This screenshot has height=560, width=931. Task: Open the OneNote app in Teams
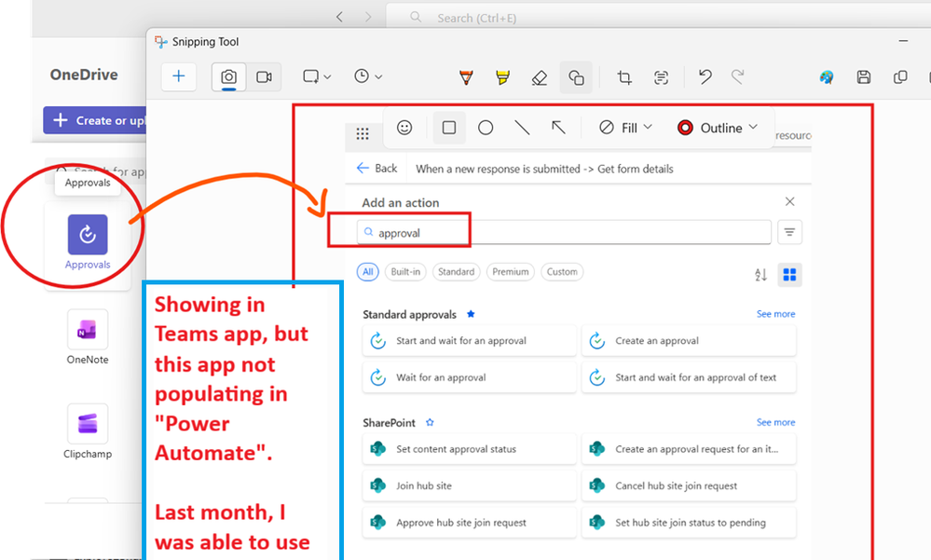pos(88,336)
